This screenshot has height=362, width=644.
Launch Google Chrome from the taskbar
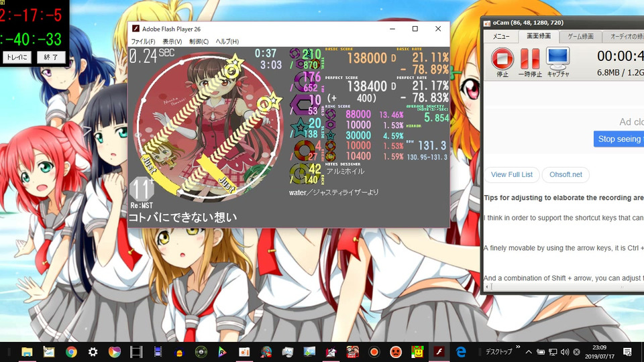[71, 352]
